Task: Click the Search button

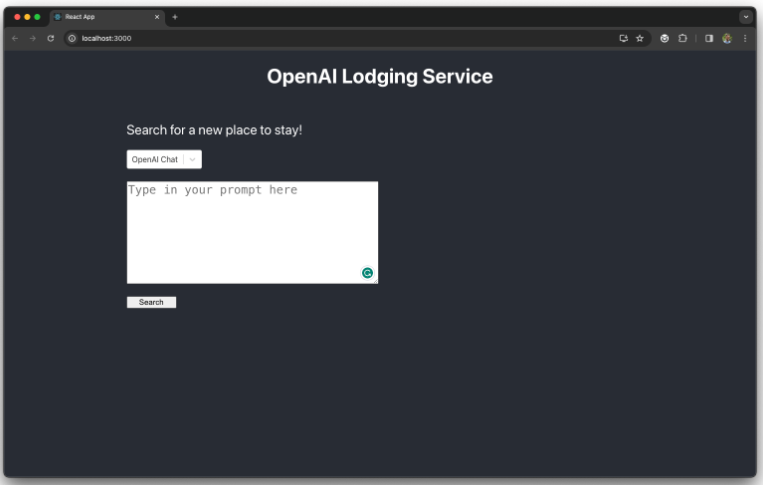Action: [151, 302]
